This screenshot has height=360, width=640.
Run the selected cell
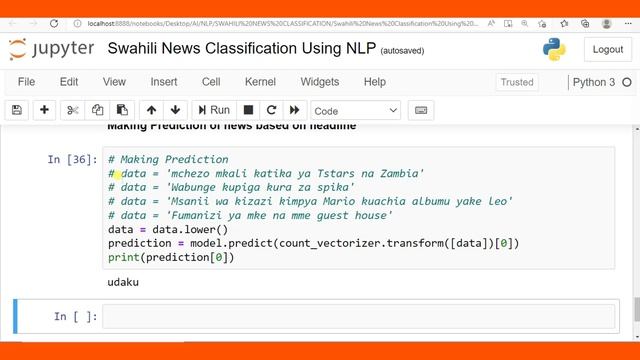pos(214,110)
